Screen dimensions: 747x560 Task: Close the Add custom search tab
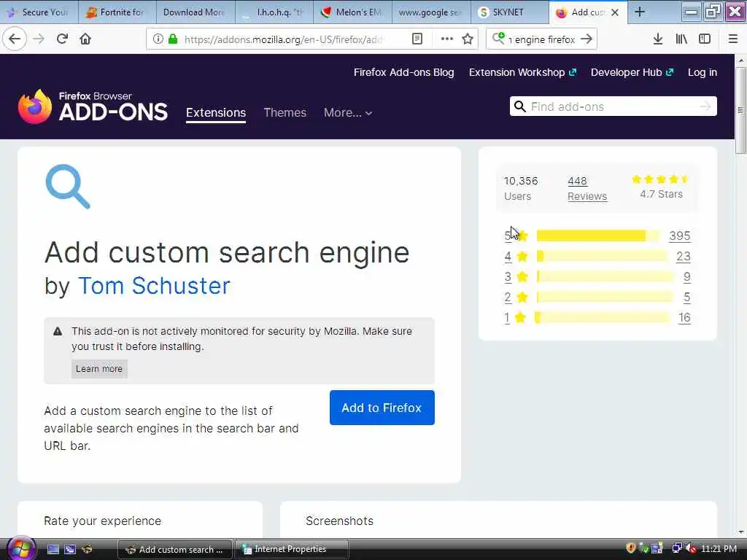click(615, 12)
